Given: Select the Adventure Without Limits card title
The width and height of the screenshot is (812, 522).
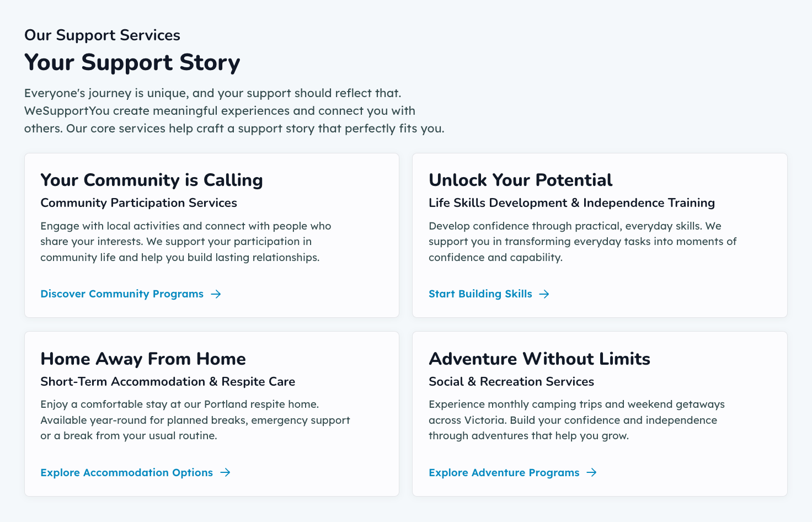Looking at the screenshot, I should pyautogui.click(x=539, y=359).
